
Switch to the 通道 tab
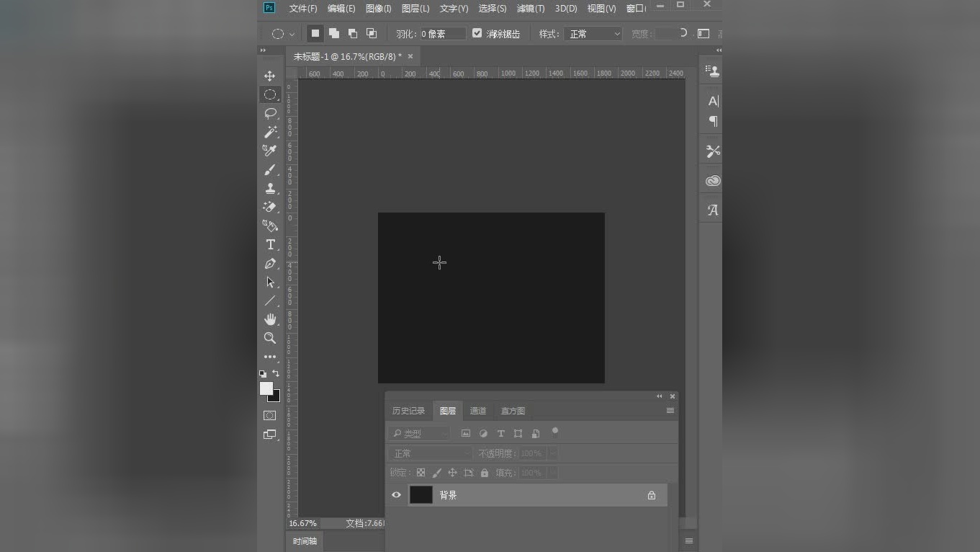point(478,411)
